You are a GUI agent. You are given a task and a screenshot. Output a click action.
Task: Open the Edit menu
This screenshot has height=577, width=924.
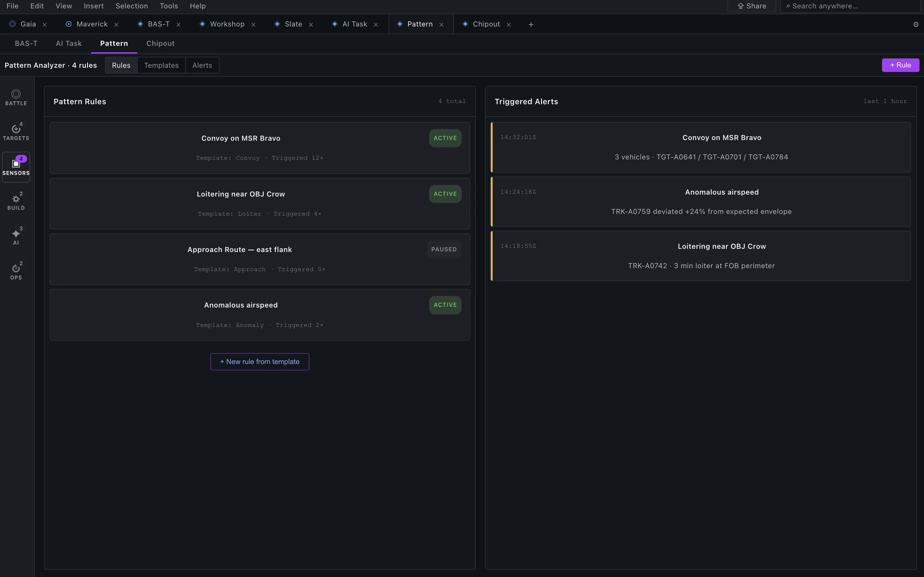(x=37, y=6)
